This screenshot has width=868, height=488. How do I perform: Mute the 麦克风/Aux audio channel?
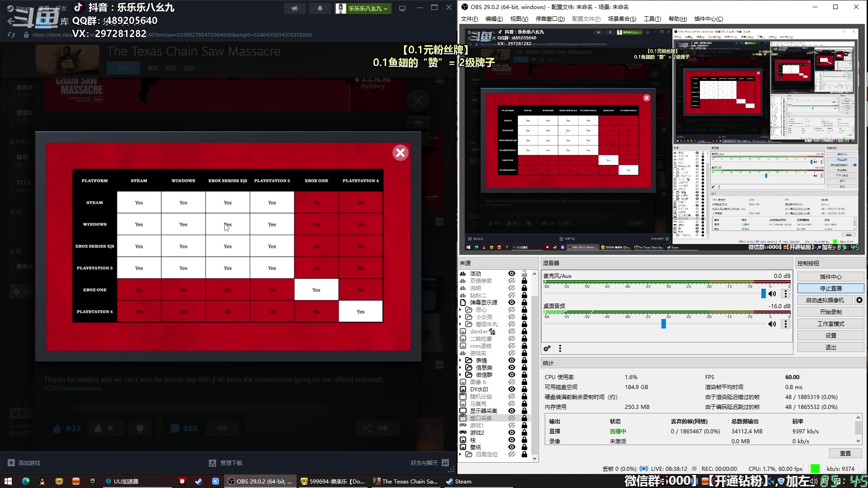tap(772, 294)
